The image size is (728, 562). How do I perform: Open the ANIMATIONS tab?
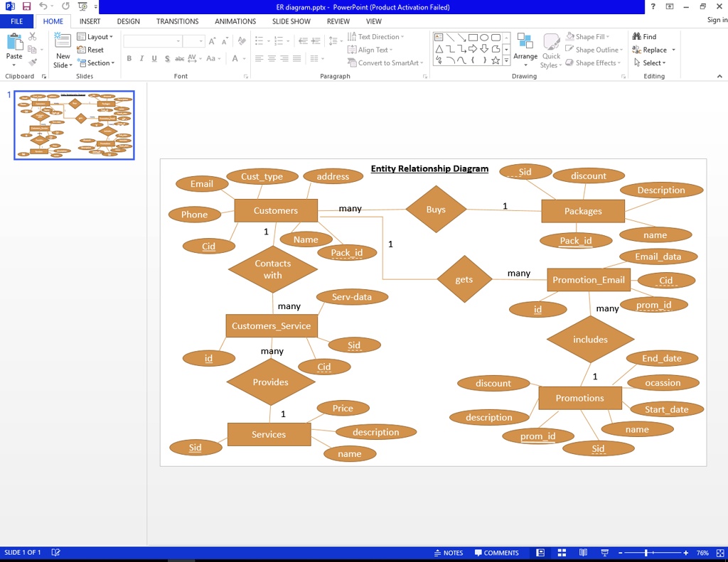[x=235, y=21]
